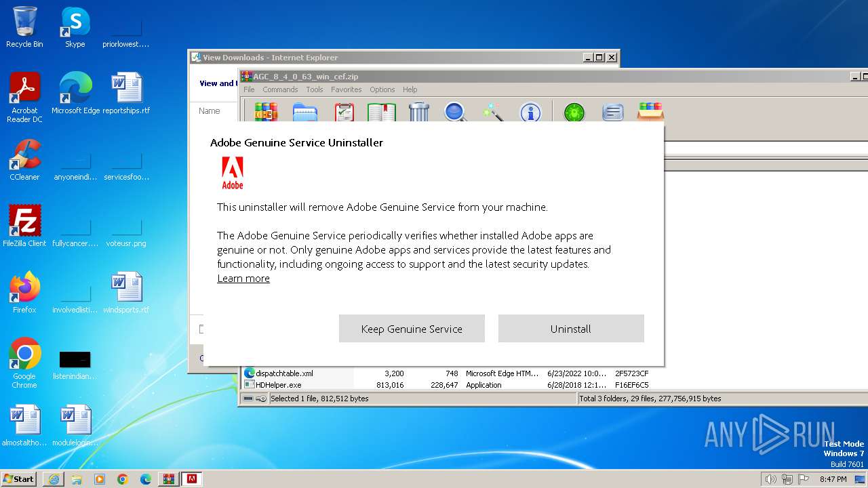
Task: Select modulelogin document on desktop
Action: (75, 425)
